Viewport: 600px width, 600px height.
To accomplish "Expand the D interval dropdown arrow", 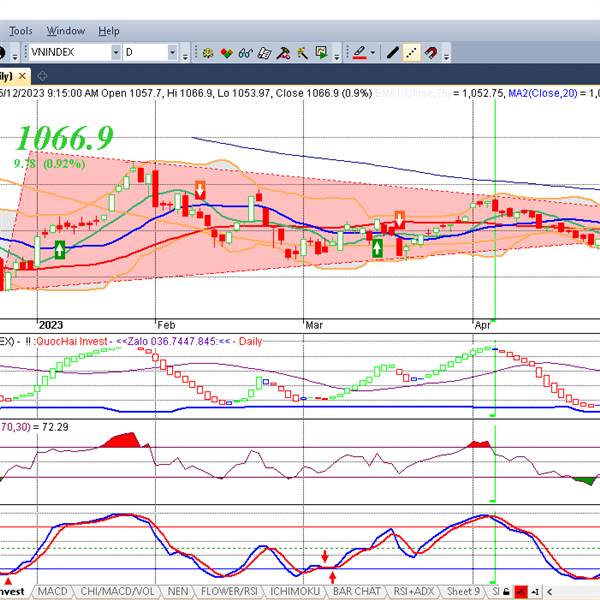I will (x=173, y=52).
